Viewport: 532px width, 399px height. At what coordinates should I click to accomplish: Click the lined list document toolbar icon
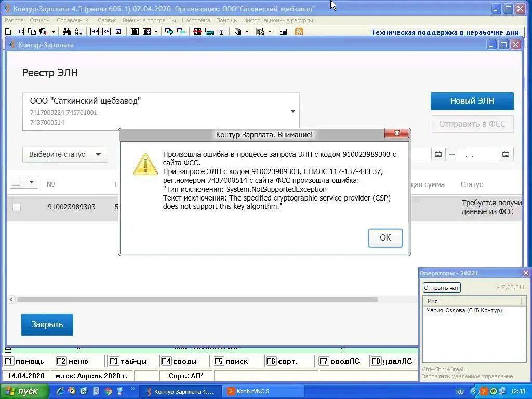pos(135,32)
